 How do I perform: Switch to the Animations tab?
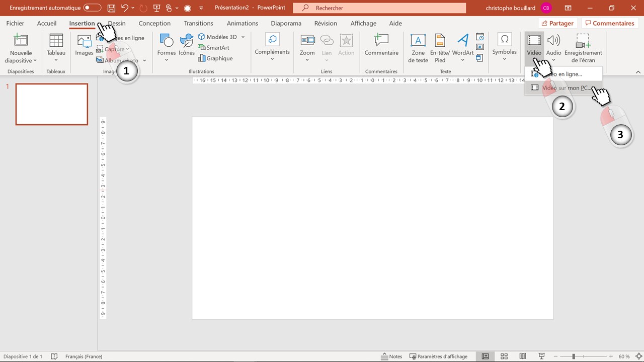pyautogui.click(x=243, y=23)
